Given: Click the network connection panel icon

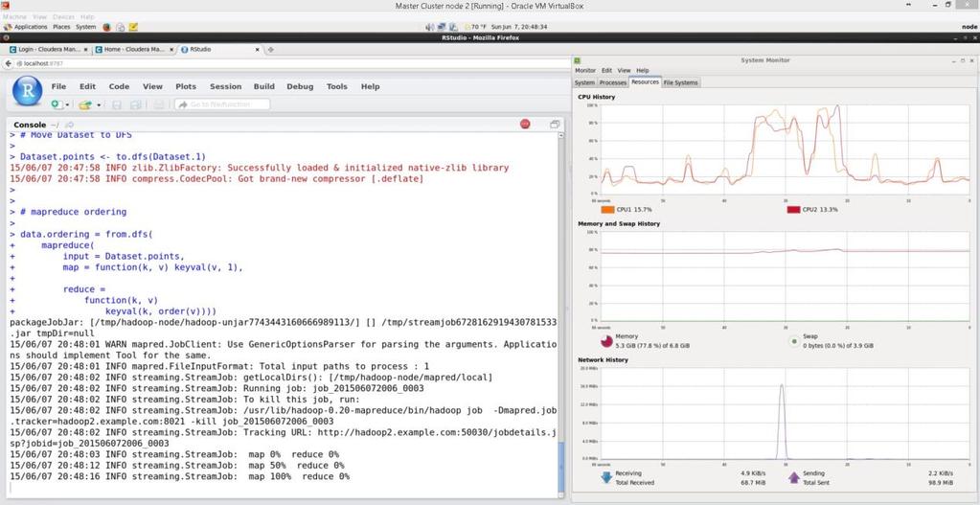Looking at the screenshot, I should [442, 27].
